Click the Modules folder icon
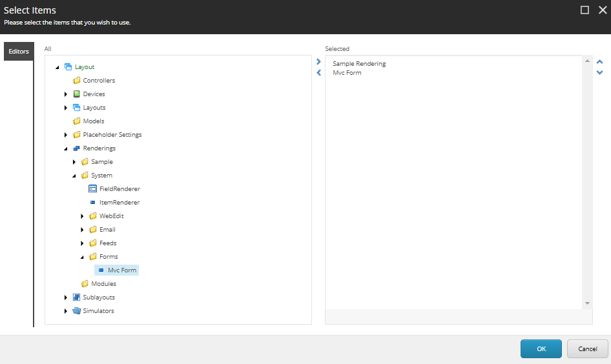Image resolution: width=611 pixels, height=364 pixels. [85, 284]
